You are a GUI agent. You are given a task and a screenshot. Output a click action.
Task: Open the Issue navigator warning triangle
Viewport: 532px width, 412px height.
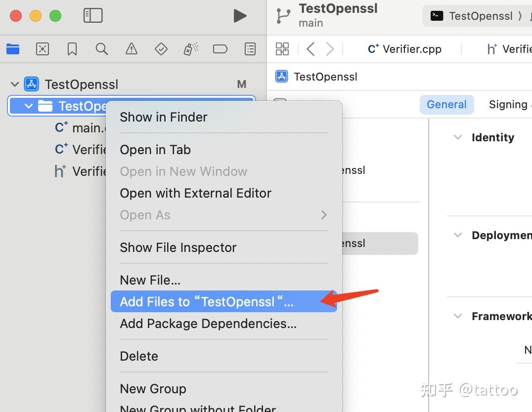pyautogui.click(x=131, y=49)
